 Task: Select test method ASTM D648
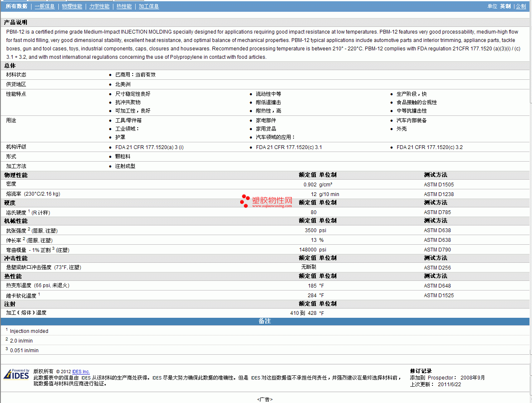pyautogui.click(x=437, y=286)
